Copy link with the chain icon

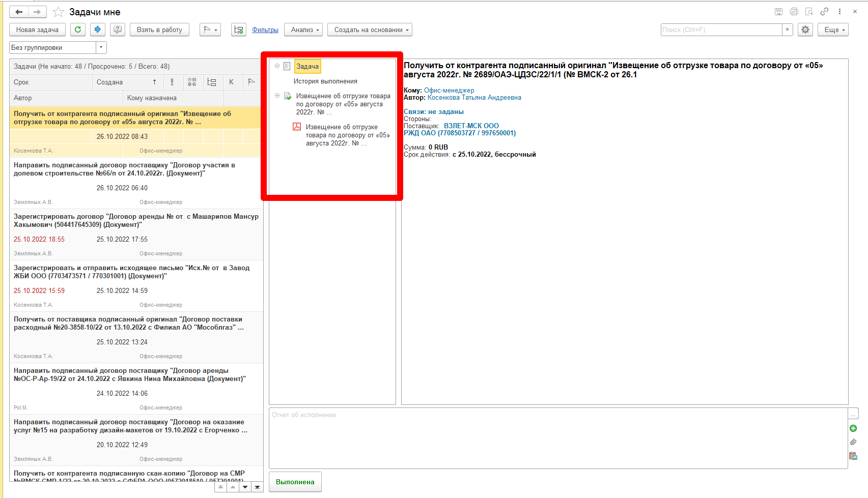824,12
